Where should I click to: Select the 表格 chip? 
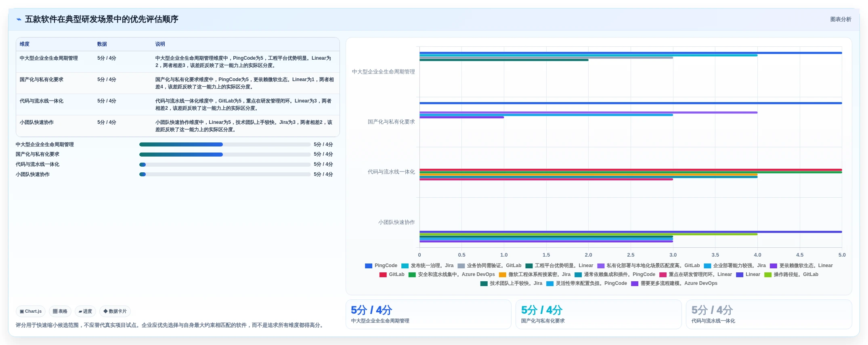click(x=60, y=312)
